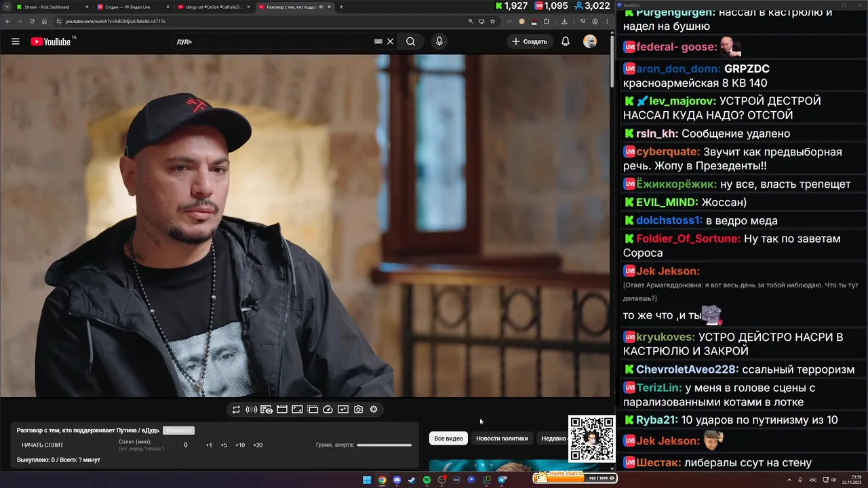Viewport: 868px width, 488px height.
Task: Open Spotify from the taskbar
Action: click(x=427, y=480)
